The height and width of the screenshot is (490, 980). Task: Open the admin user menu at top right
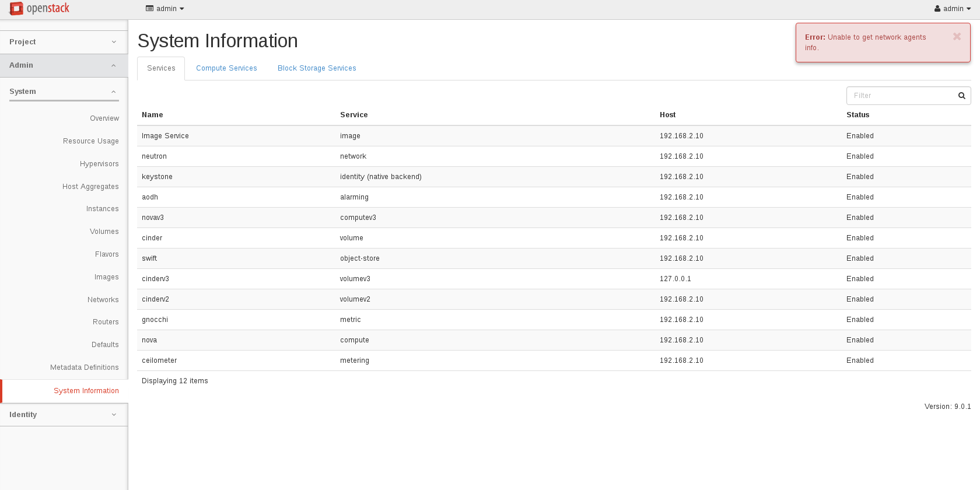pos(952,9)
